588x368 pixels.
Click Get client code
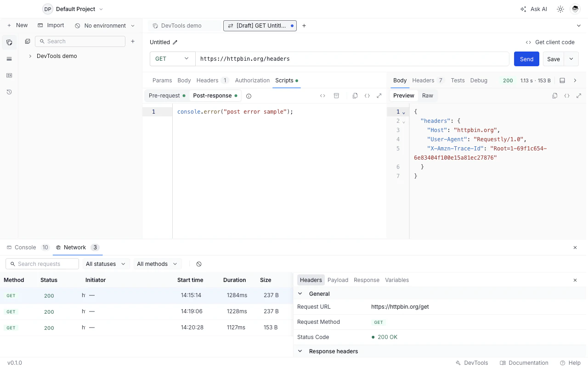(550, 42)
